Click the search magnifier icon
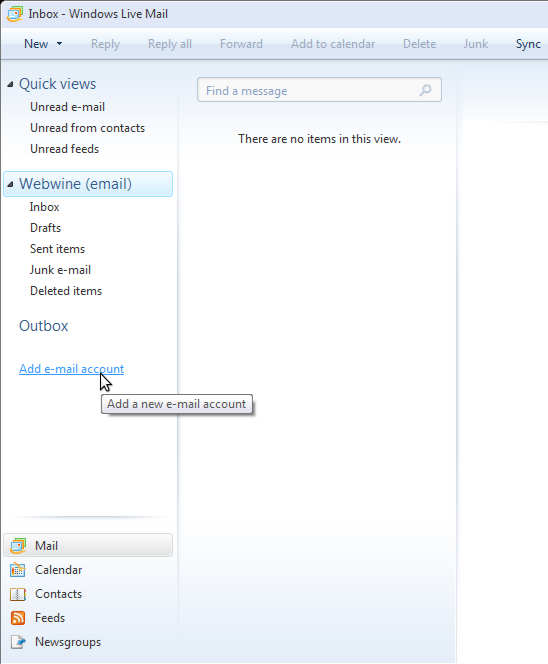548x664 pixels. pyautogui.click(x=425, y=90)
